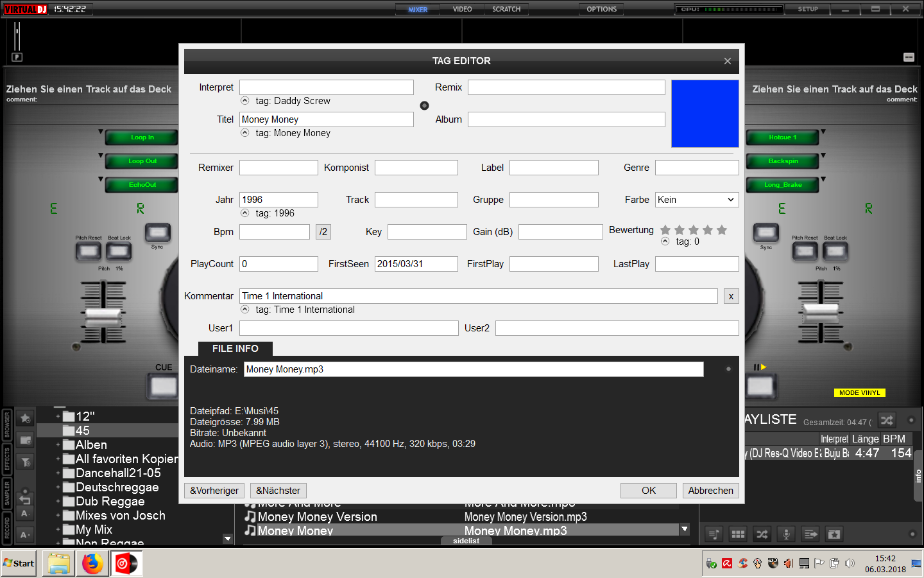
Task: Toggle MODE VINYL on right deck
Action: coord(860,392)
